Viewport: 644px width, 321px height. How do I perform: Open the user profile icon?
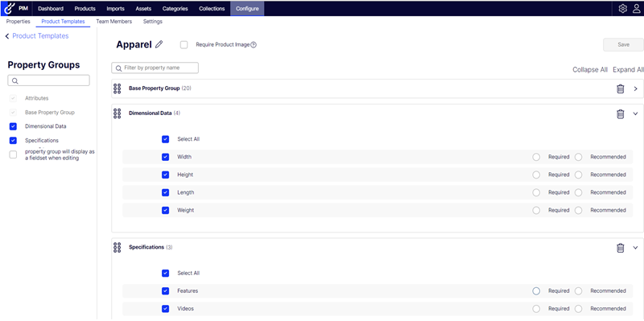(636, 9)
